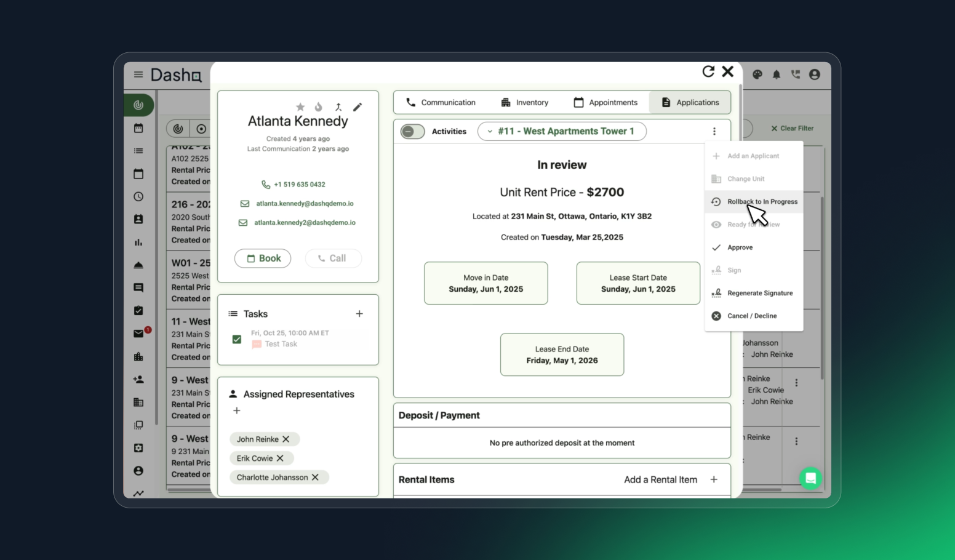
Task: Expand the #11 West Apartments Tower 1 dropdown
Action: (x=561, y=131)
